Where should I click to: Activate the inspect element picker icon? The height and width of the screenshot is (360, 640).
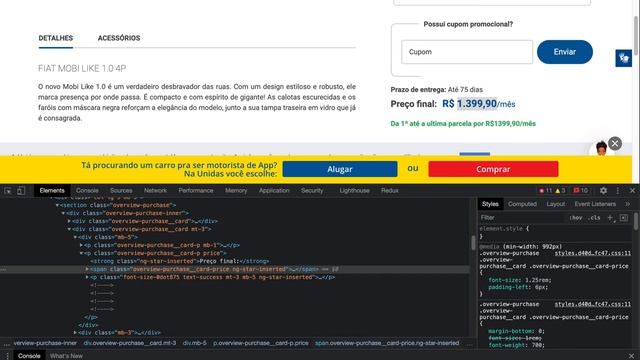pyautogui.click(x=8, y=191)
